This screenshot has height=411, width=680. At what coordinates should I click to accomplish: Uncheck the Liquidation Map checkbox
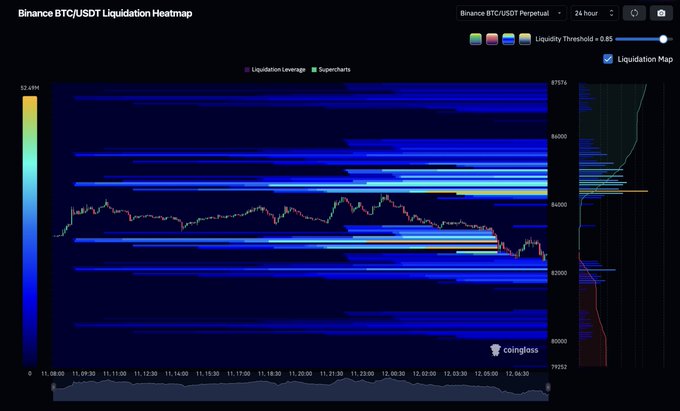(x=608, y=59)
